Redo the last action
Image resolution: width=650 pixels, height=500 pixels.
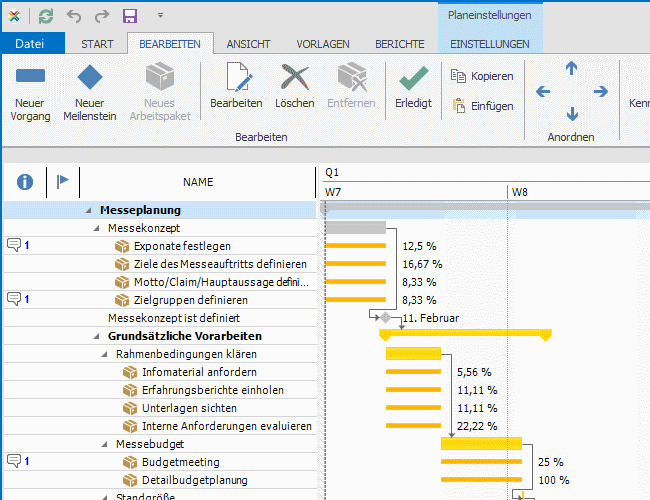[x=102, y=16]
